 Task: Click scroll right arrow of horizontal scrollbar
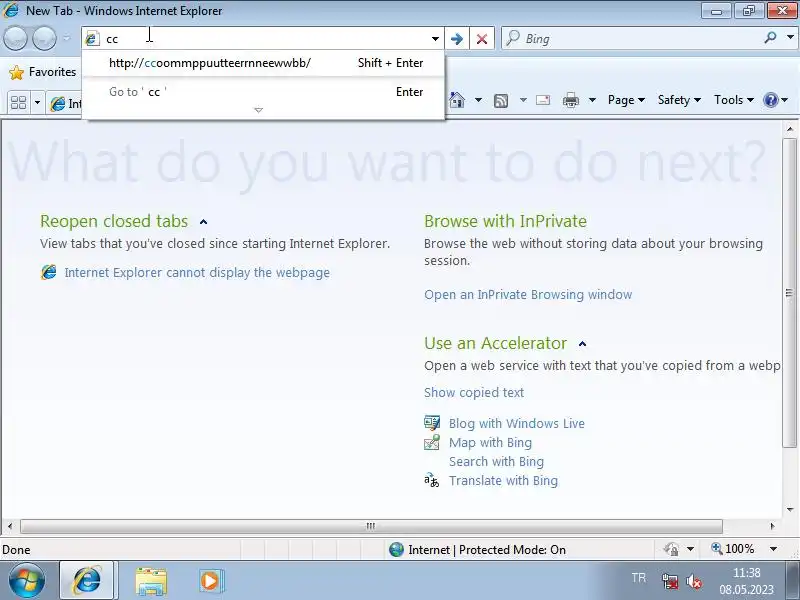coord(772,526)
